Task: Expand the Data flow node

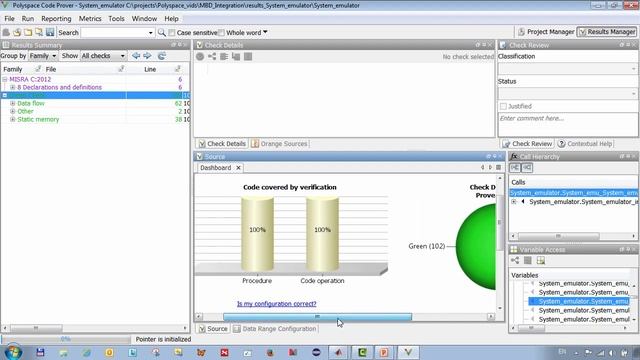Action: click(13, 103)
